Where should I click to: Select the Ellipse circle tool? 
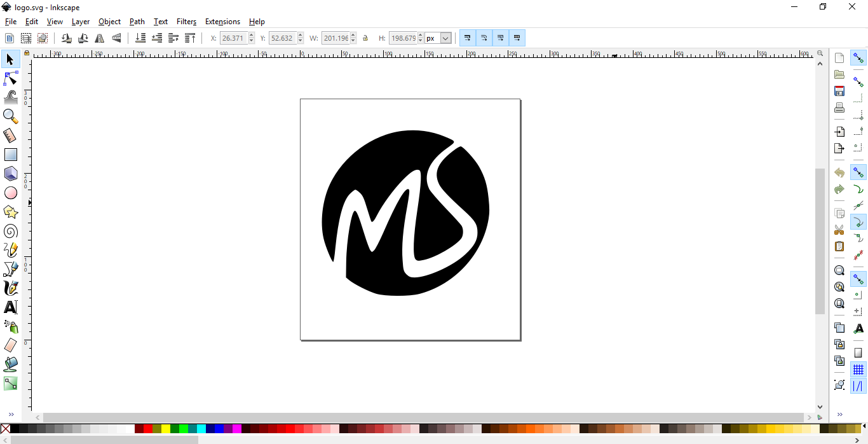pyautogui.click(x=10, y=193)
